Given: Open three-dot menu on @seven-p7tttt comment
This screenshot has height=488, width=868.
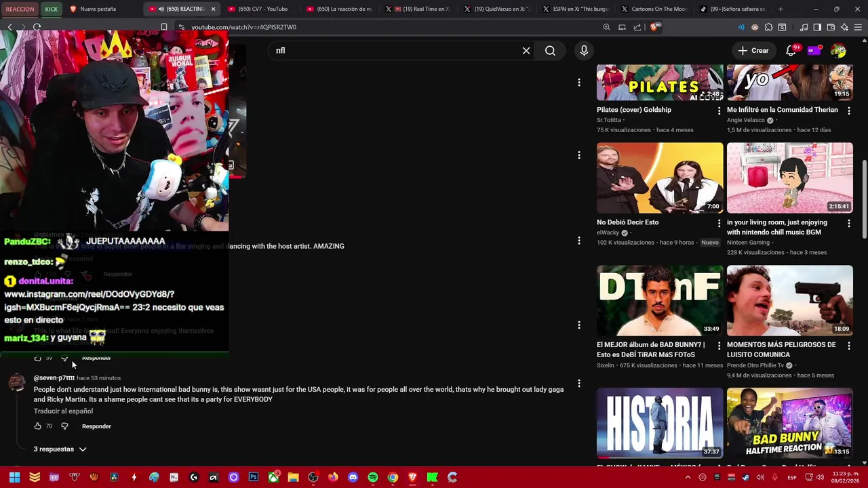Looking at the screenshot, I should [578, 384].
